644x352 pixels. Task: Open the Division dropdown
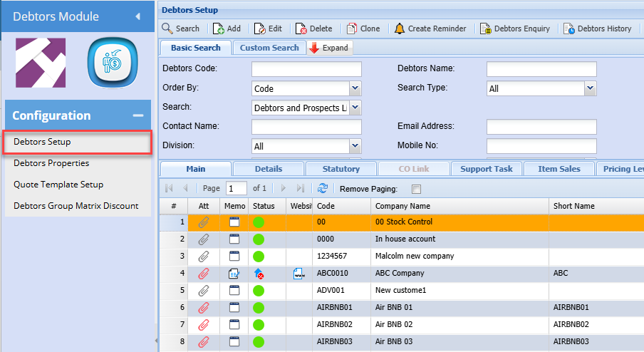click(355, 146)
